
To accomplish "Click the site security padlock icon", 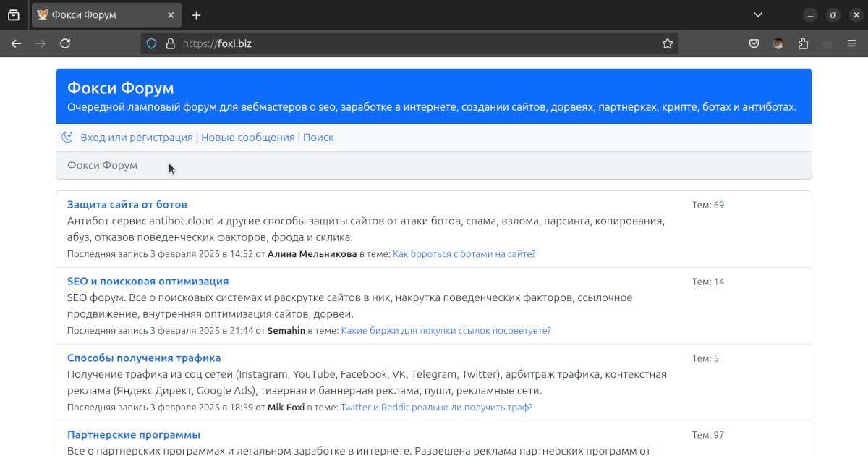I will tap(170, 43).
